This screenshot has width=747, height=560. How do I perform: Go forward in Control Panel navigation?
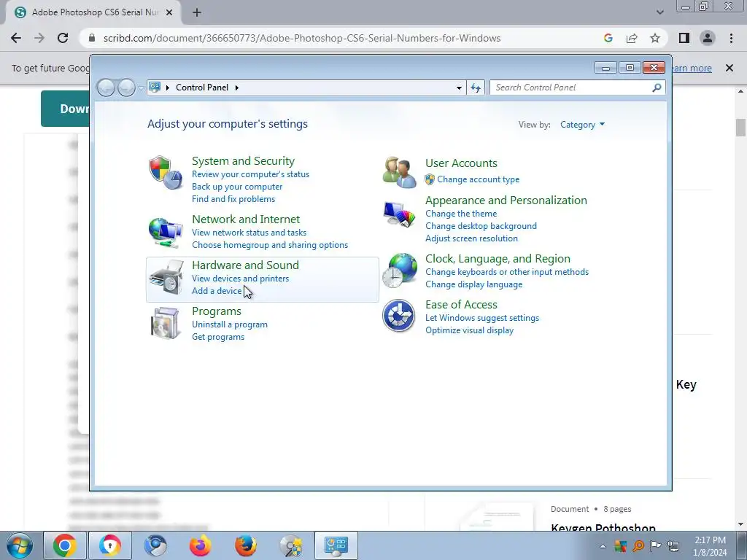point(126,87)
